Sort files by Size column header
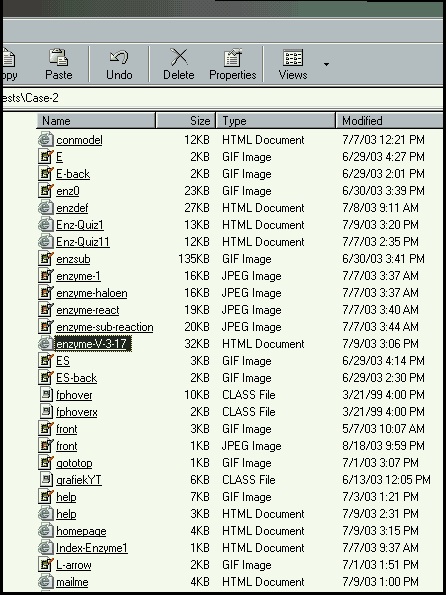Screen dimensions: 446x595 click(186, 121)
